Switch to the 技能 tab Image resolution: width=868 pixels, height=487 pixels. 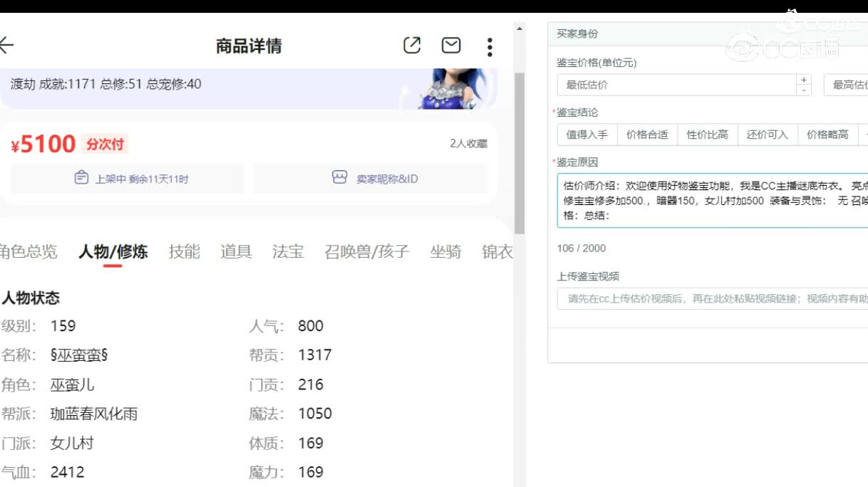click(184, 251)
